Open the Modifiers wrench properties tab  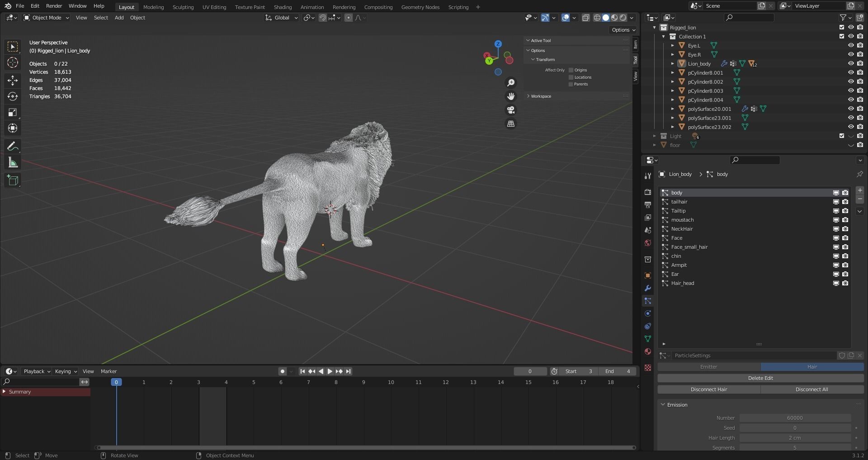coord(647,288)
